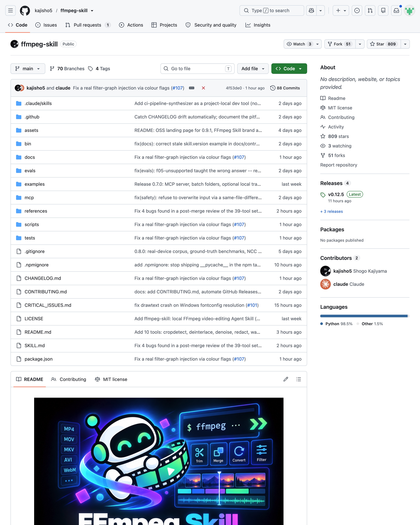
Task: Open the claude contributor avatar
Action: pyautogui.click(x=325, y=284)
